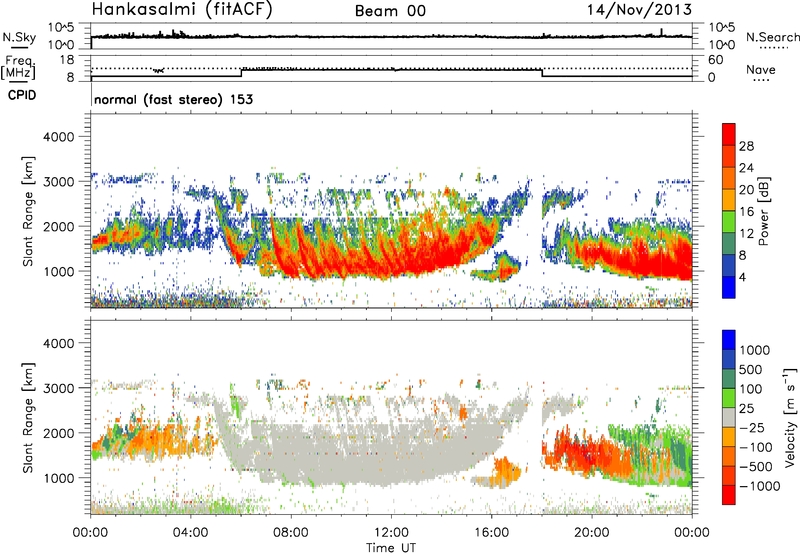The height and width of the screenshot is (554, 800).
Task: Click the '20:00' time axis tick label
Action: (592, 533)
